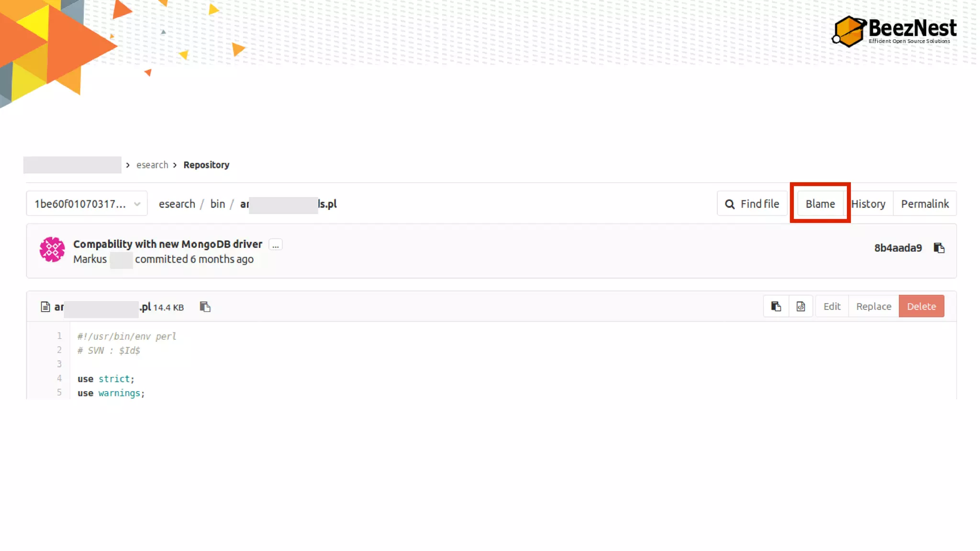Click the Find file search icon
Screen dimensions: 980x551
[x=730, y=204]
